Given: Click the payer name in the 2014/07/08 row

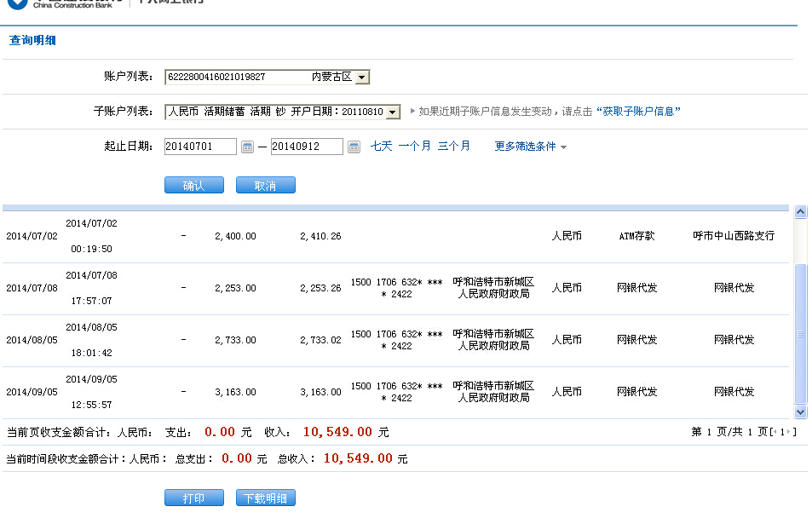Looking at the screenshot, I should (493, 288).
